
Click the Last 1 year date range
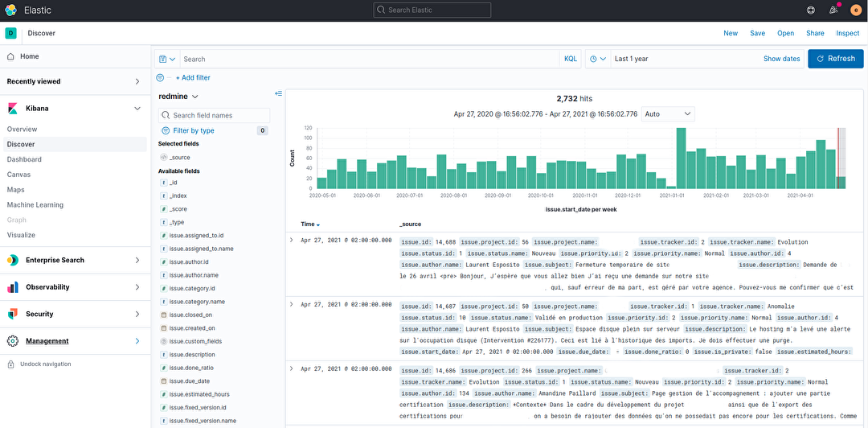pos(632,59)
